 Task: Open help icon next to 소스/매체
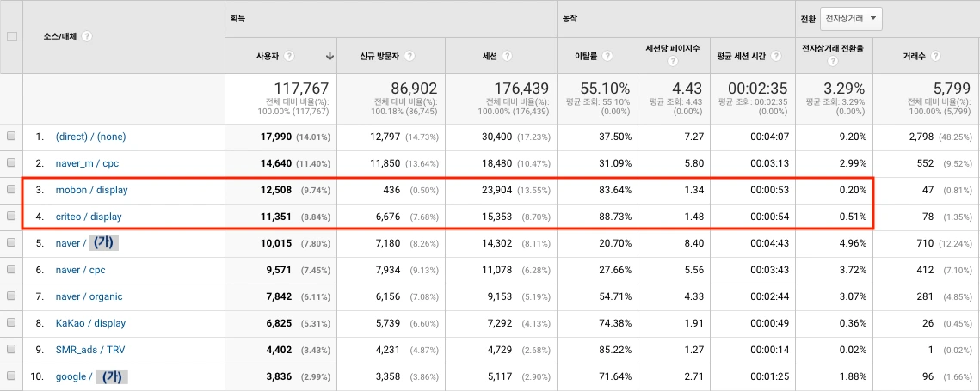click(87, 36)
